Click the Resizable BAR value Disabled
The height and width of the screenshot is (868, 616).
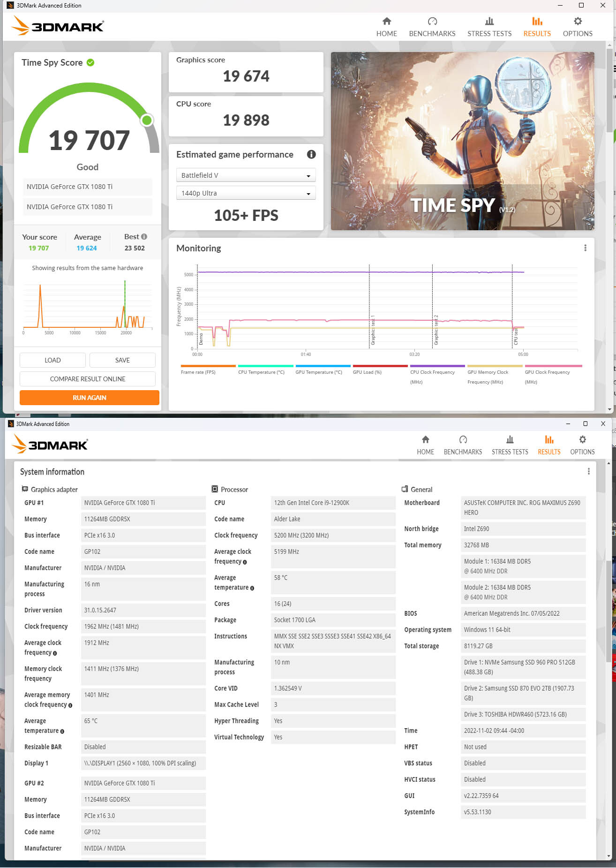(143, 747)
